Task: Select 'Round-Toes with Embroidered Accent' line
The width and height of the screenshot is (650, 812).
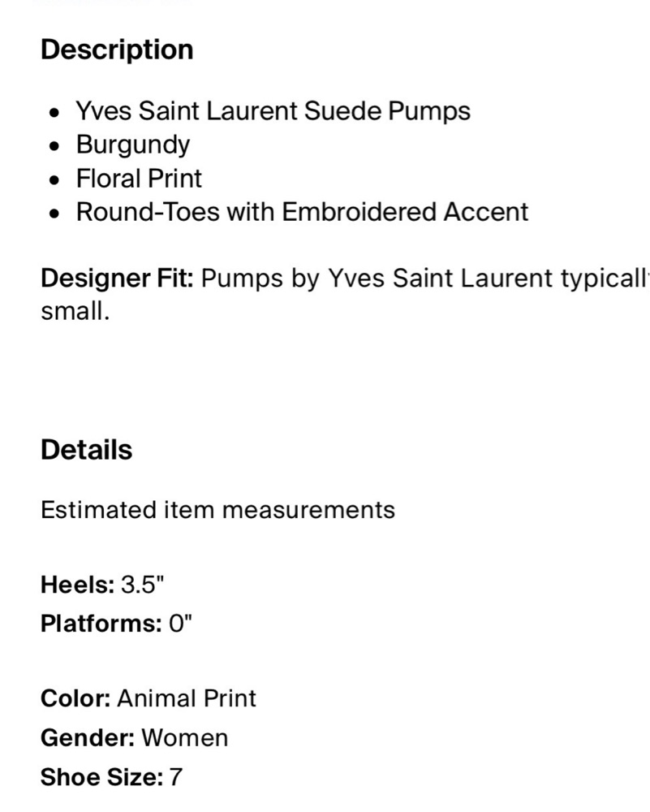Action: (x=302, y=212)
